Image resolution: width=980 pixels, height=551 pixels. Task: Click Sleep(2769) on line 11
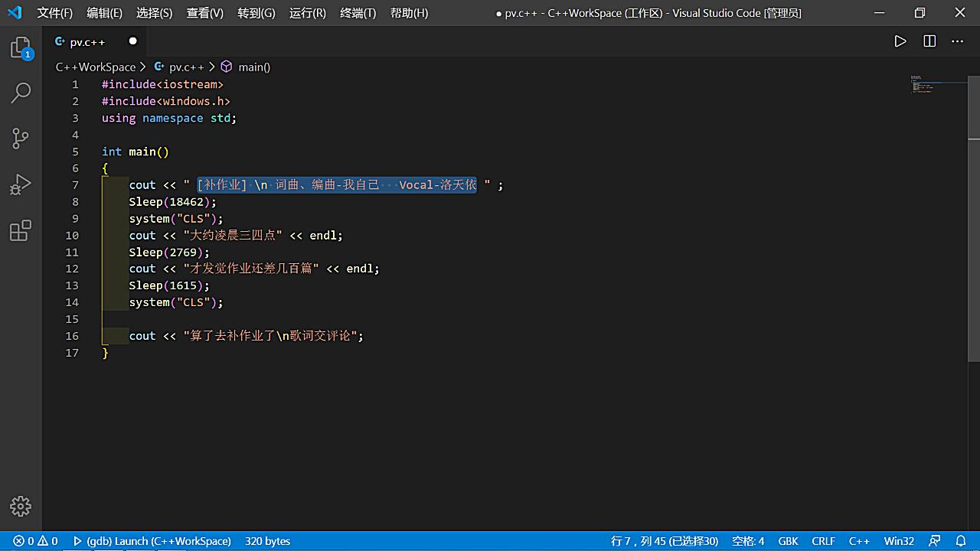coord(169,253)
